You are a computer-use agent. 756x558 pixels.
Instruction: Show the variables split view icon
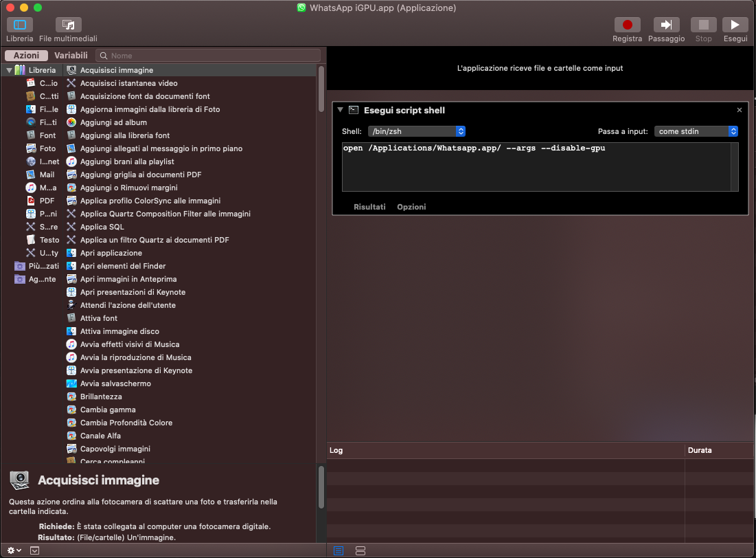[x=360, y=550]
